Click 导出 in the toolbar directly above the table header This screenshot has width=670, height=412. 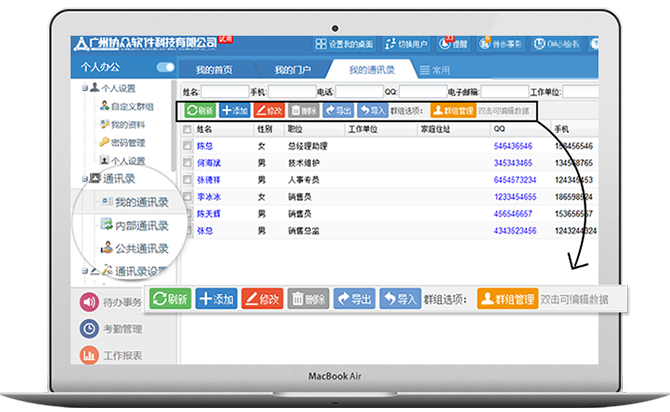pyautogui.click(x=338, y=110)
